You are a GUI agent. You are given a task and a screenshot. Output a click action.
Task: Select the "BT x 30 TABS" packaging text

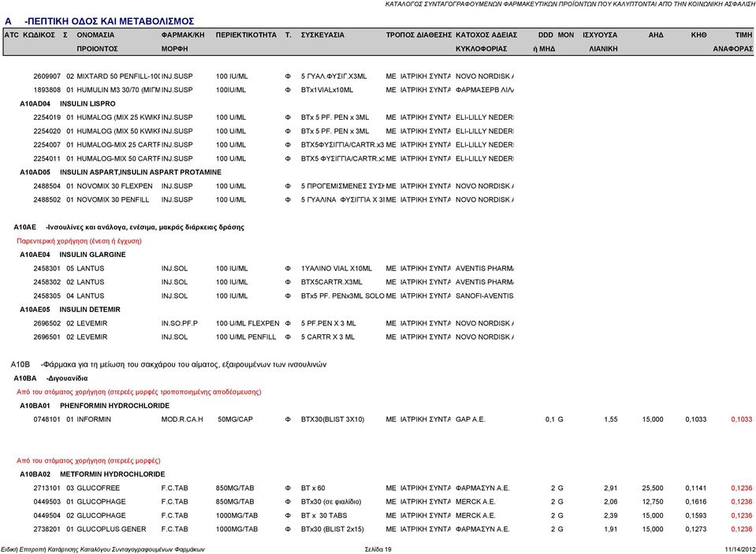[x=324, y=516]
